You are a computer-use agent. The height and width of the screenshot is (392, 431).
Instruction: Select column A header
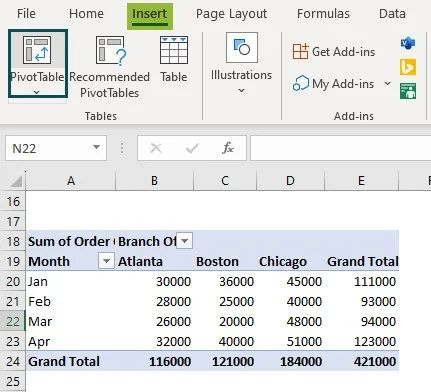click(x=71, y=181)
